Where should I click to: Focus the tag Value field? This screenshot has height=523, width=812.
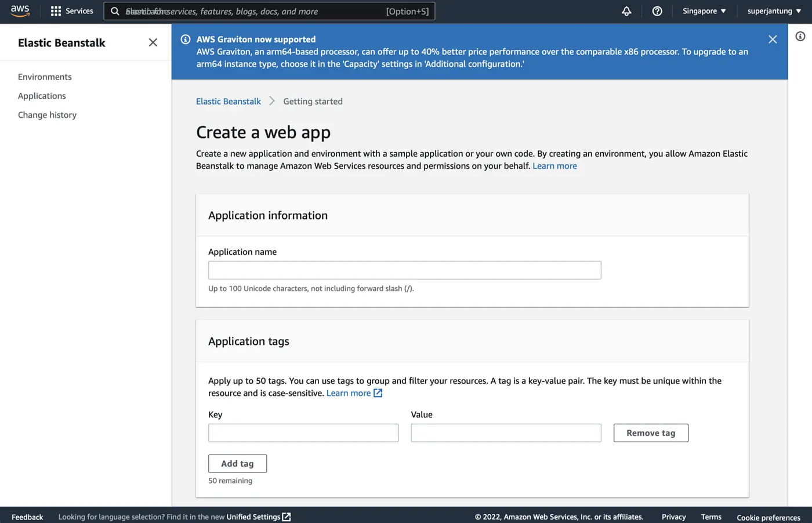pos(506,433)
